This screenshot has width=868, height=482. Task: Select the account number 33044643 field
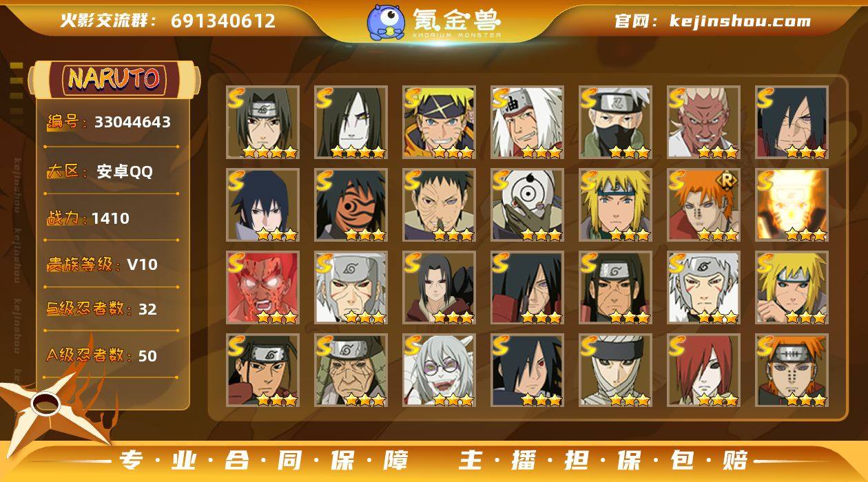[109, 123]
